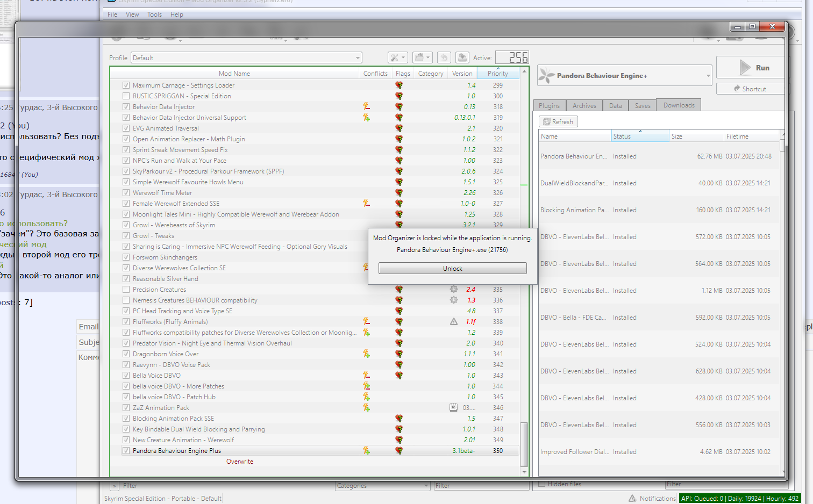Switch to the Saves tab
Screen dimensions: 813x504
point(643,105)
